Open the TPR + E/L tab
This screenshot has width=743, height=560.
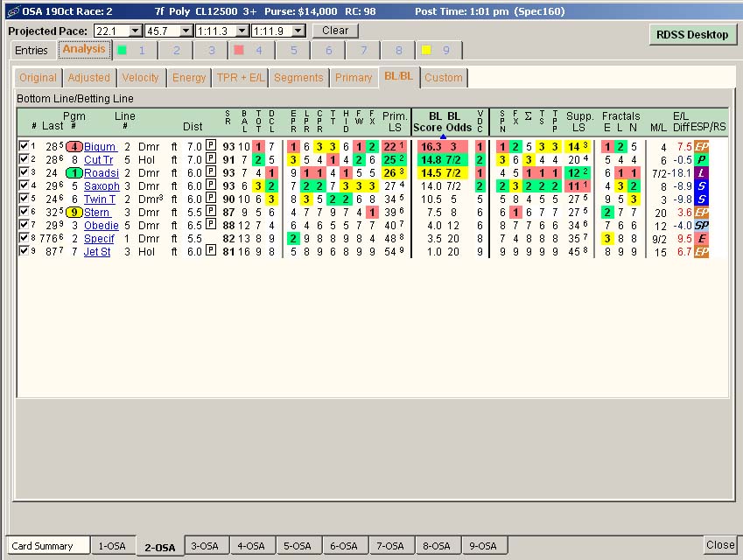(241, 78)
